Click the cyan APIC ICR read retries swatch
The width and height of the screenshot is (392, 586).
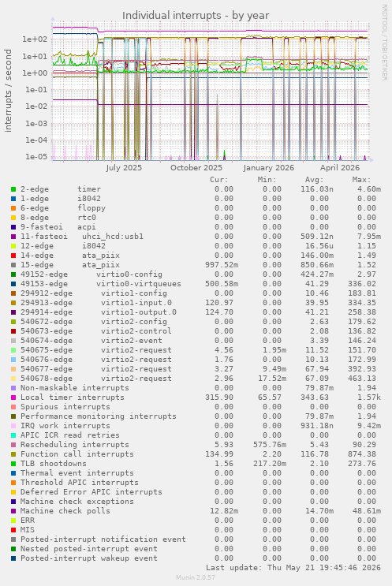(13, 435)
